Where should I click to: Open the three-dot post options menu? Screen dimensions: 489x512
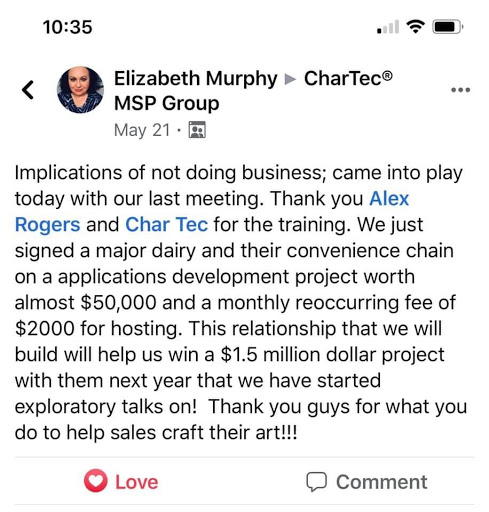click(x=460, y=90)
